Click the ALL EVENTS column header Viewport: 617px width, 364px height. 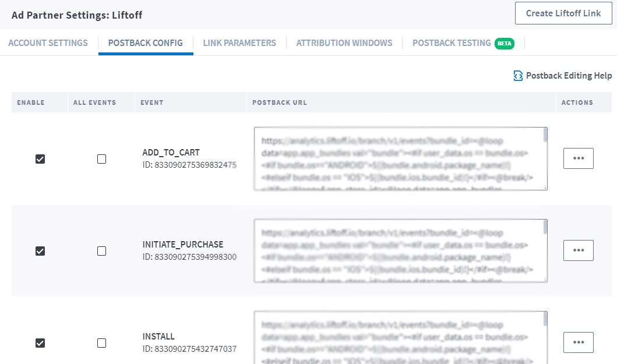(94, 103)
